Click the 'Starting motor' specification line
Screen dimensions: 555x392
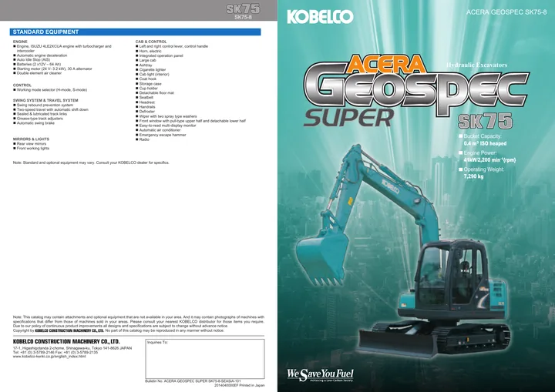pyautogui.click(x=52, y=69)
